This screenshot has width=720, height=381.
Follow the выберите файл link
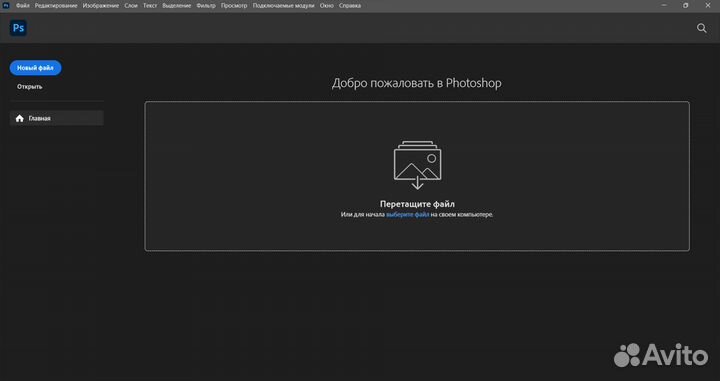coord(407,214)
